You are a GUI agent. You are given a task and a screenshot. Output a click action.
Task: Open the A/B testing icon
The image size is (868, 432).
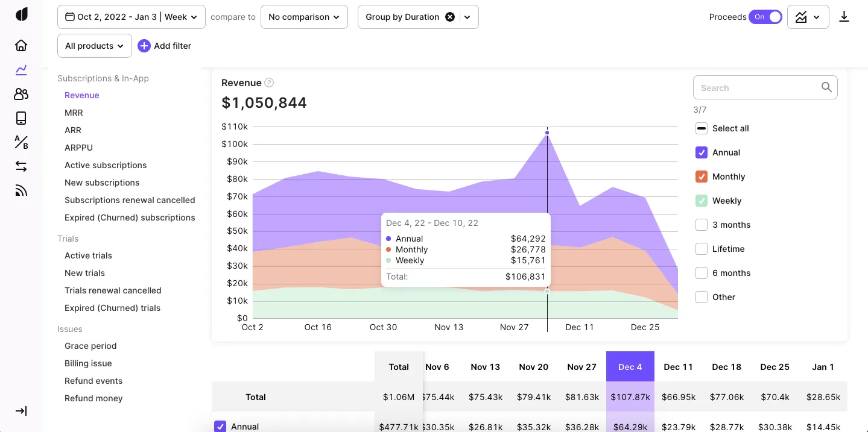click(21, 142)
